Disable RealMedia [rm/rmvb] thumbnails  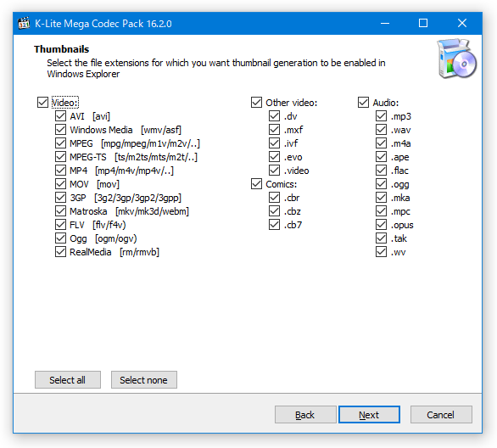click(60, 252)
